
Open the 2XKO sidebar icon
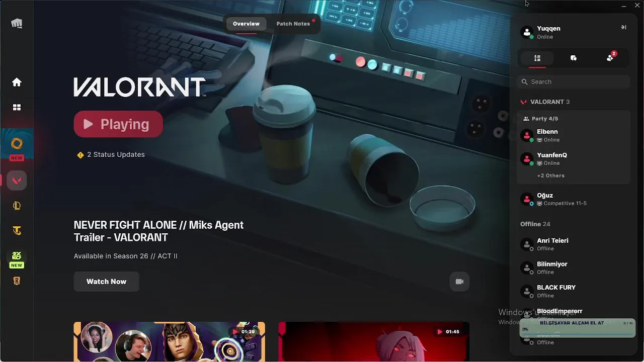17,256
